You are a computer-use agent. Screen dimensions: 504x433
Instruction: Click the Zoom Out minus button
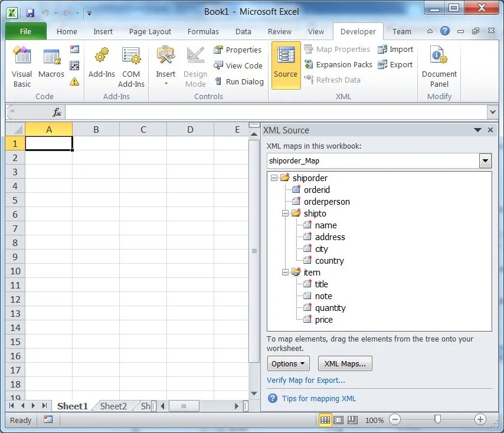pyautogui.click(x=395, y=419)
